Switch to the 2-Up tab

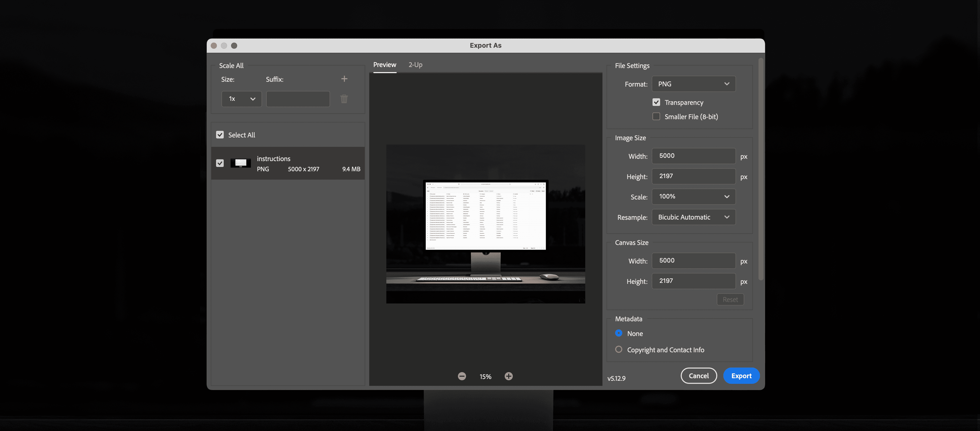(415, 65)
